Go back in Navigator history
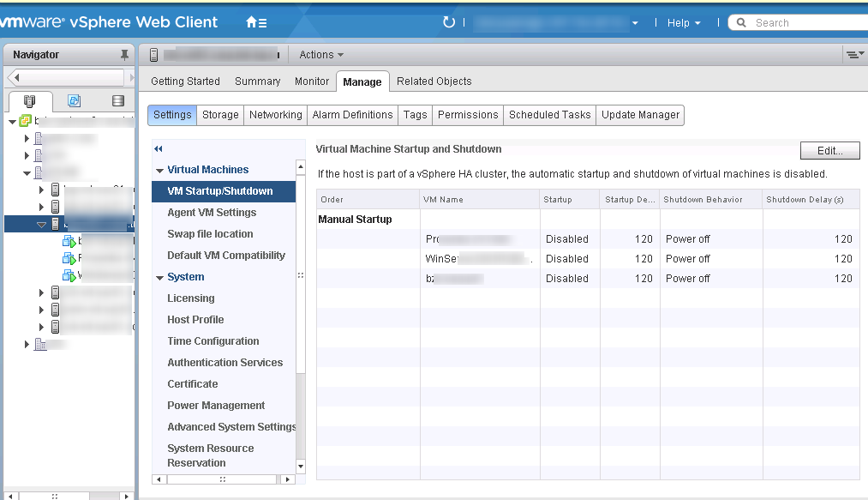Viewport: 868px width, 500px height. click(16, 77)
